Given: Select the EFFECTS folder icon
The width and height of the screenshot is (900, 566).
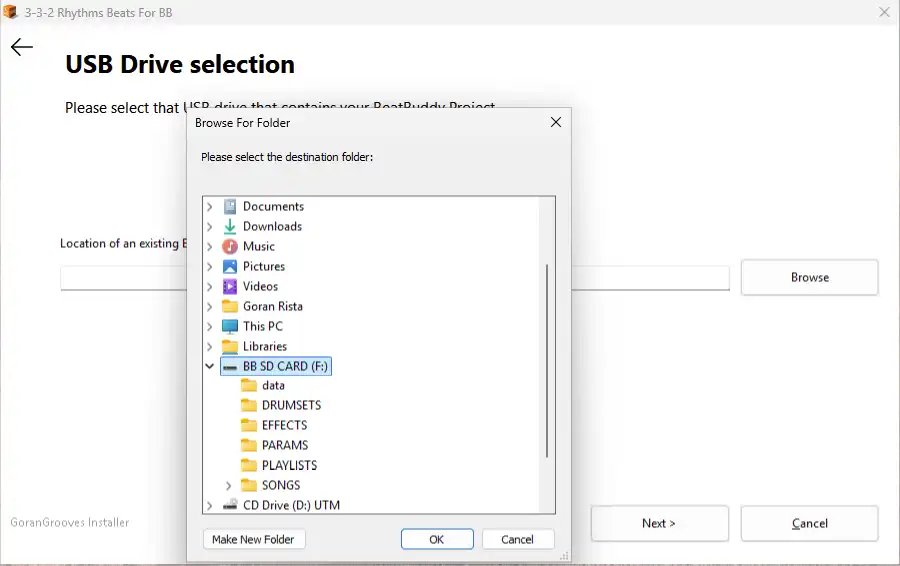Looking at the screenshot, I should [249, 425].
